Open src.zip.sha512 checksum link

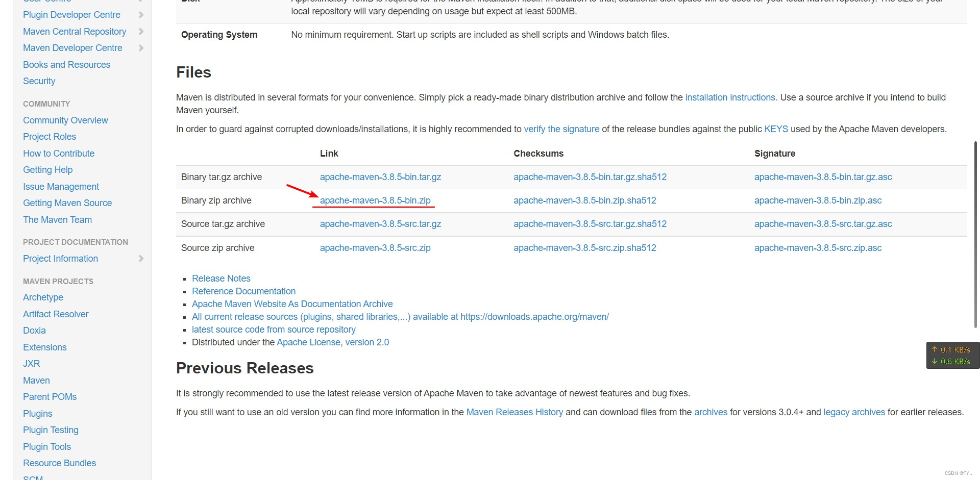[x=585, y=248]
